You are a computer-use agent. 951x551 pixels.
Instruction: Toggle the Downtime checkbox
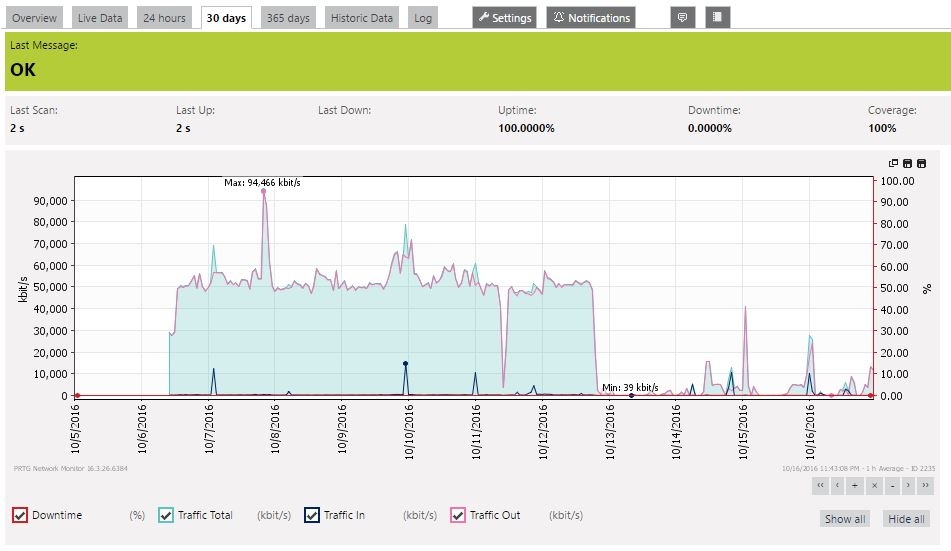click(20, 515)
